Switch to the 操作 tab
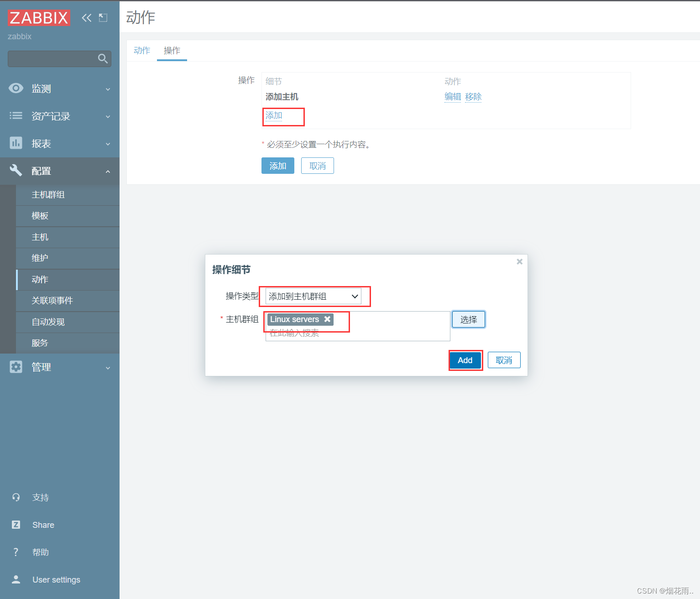700x599 pixels. pyautogui.click(x=172, y=51)
